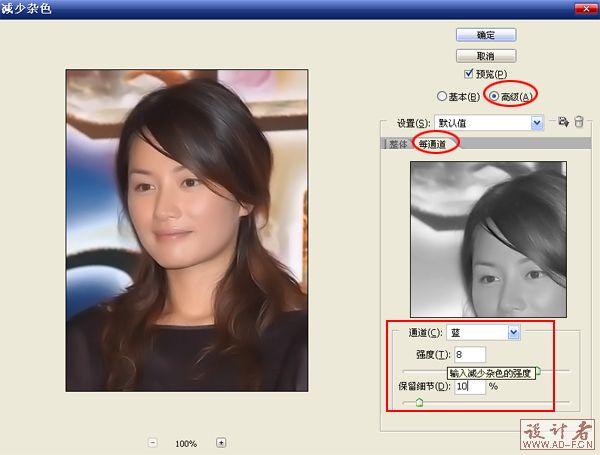Click the zoom in plus button

(x=221, y=443)
